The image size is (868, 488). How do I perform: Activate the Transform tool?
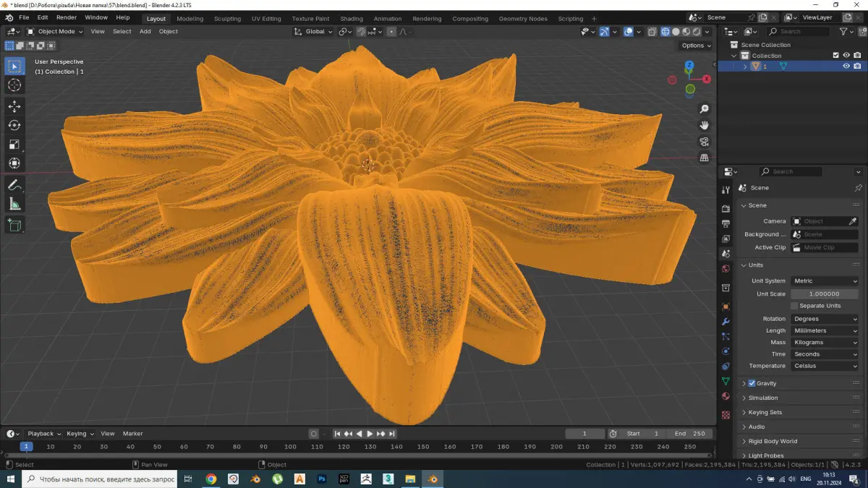[x=14, y=163]
